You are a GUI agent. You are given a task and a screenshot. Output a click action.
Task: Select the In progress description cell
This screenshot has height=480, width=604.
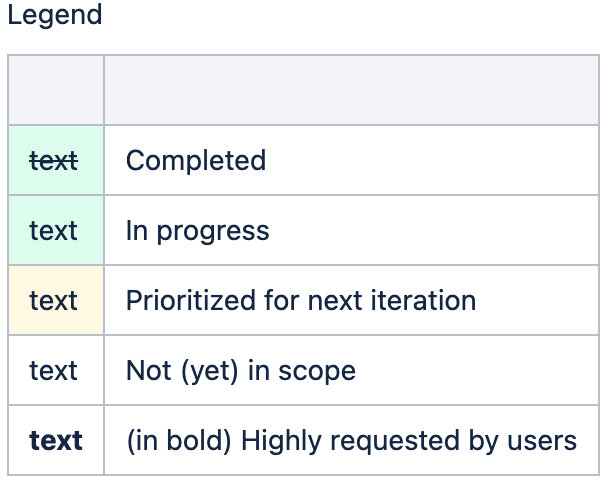(351, 230)
